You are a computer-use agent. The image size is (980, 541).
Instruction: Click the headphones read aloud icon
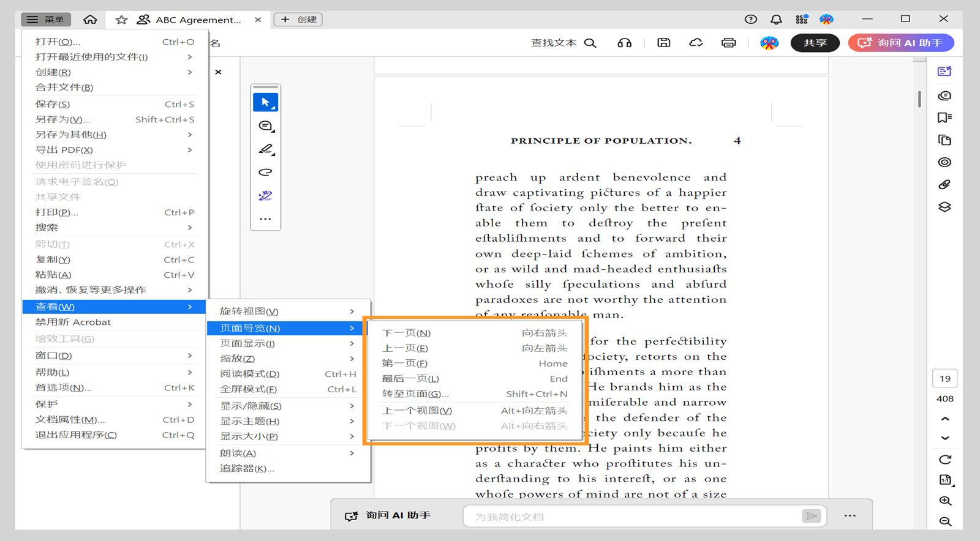click(624, 43)
